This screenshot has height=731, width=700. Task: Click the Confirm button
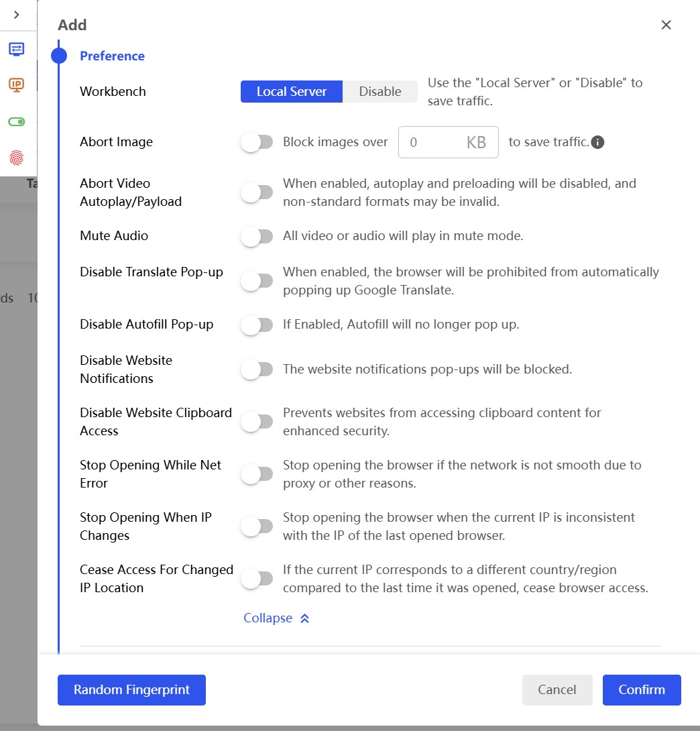(641, 690)
